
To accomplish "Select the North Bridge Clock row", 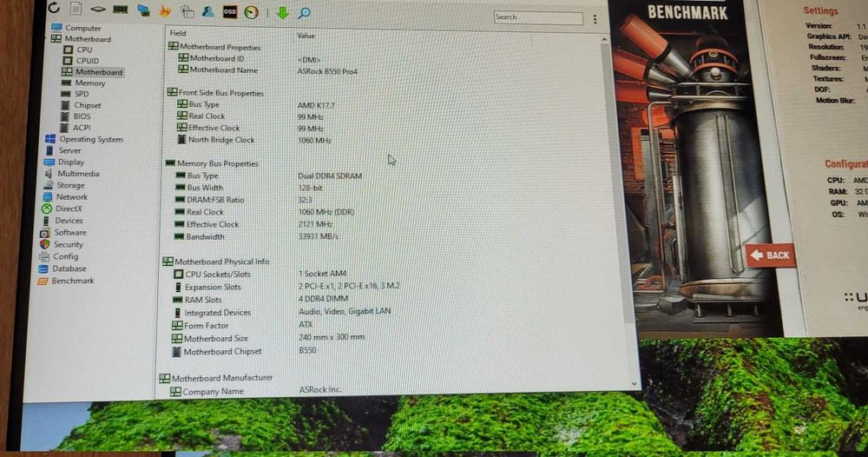I will [254, 140].
